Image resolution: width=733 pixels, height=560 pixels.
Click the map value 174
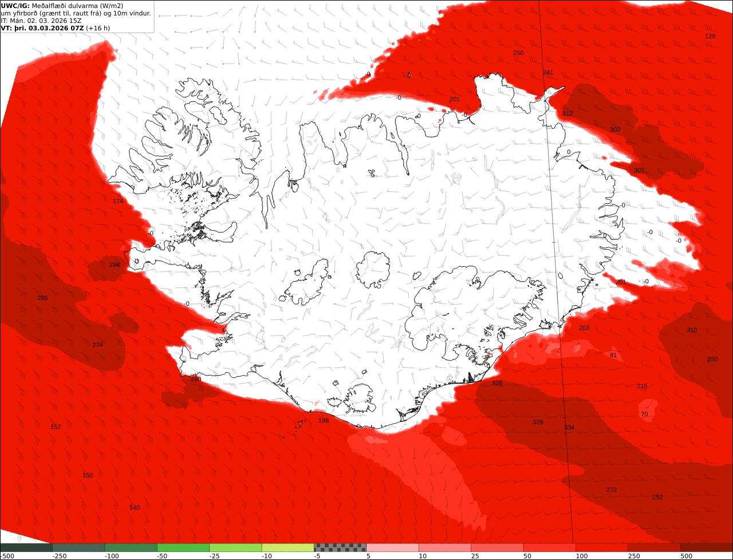(x=118, y=201)
